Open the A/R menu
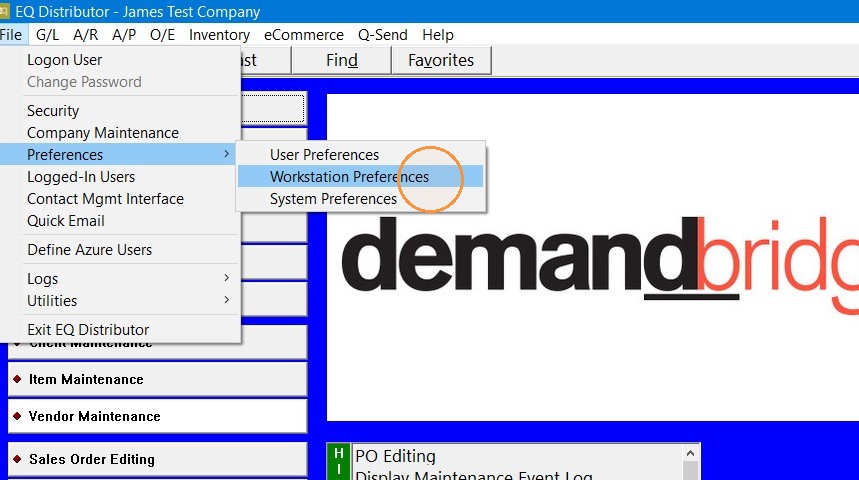The height and width of the screenshot is (480, 859). (x=85, y=35)
